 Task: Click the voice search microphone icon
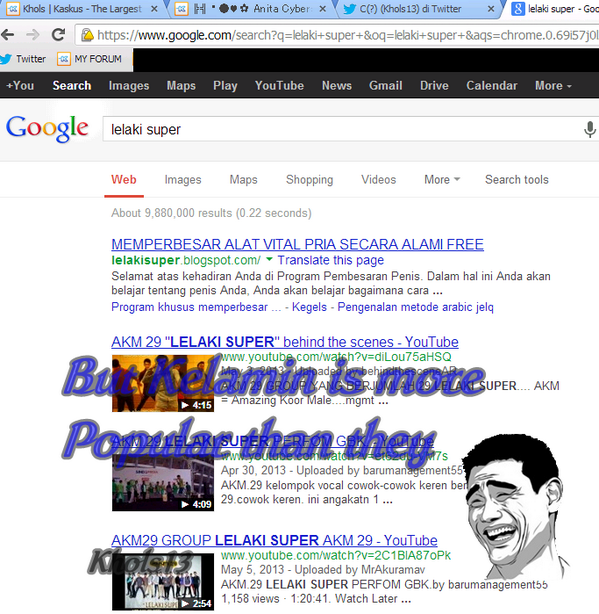point(590,129)
